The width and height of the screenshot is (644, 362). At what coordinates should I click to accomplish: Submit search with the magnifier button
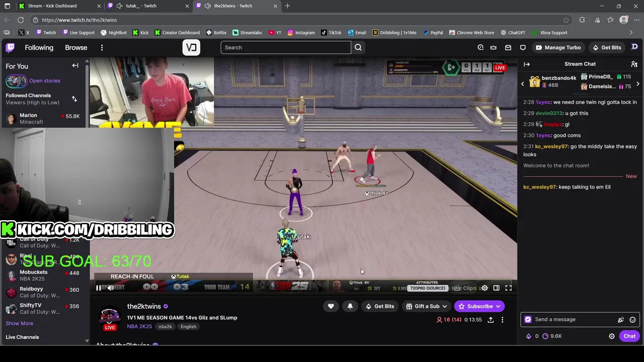tap(358, 47)
